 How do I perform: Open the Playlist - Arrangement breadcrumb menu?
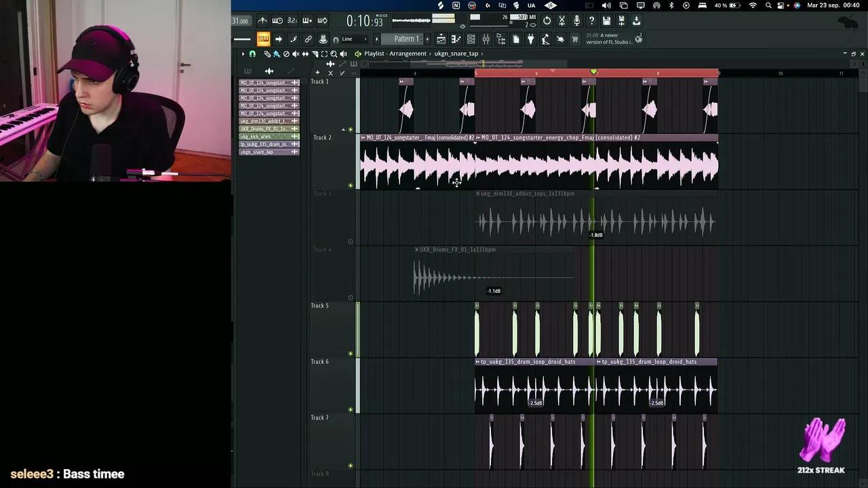click(x=395, y=54)
